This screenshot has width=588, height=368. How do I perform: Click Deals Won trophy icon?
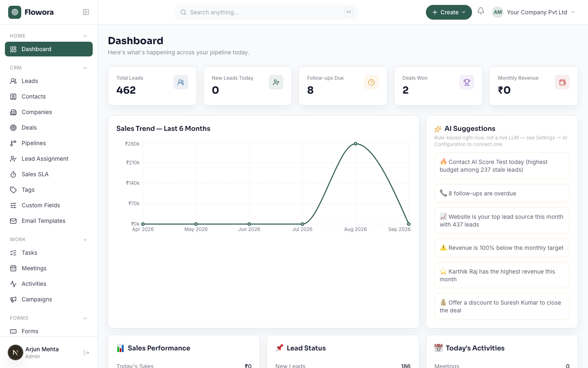coord(467,82)
